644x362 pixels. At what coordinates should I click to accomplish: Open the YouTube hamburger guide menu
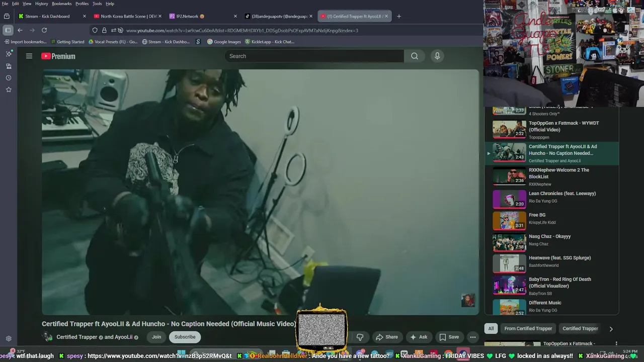[29, 56]
